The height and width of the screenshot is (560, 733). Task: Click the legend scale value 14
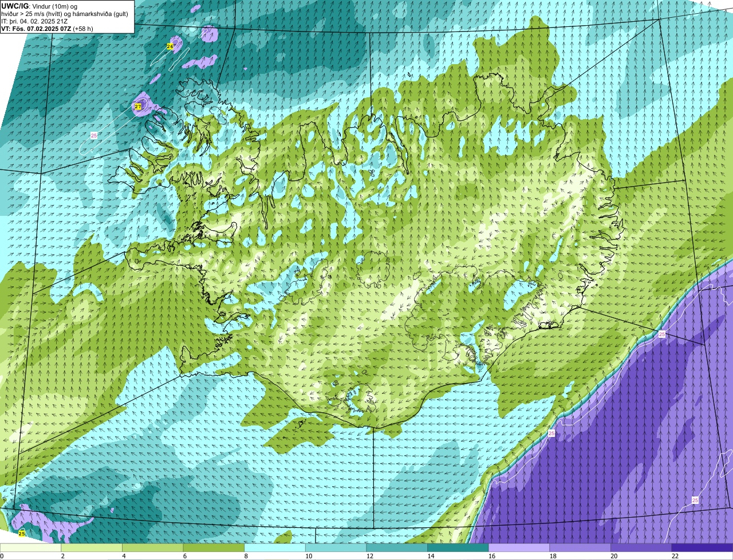pos(431,556)
